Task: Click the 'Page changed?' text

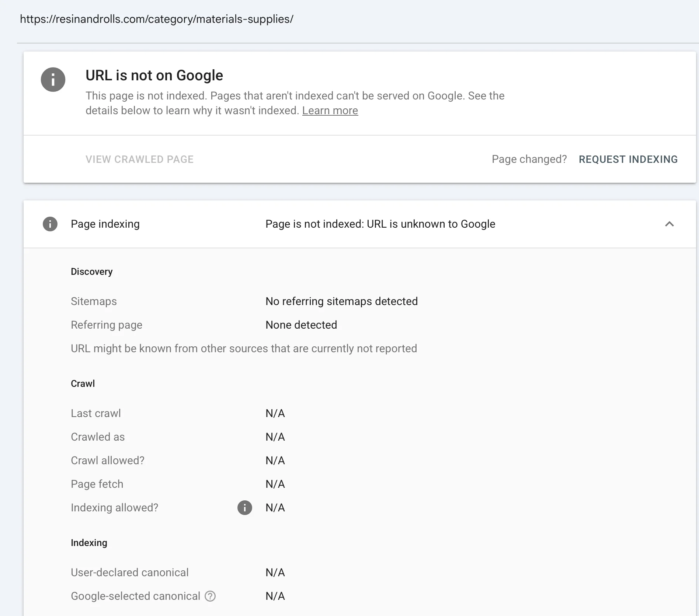Action: (529, 159)
